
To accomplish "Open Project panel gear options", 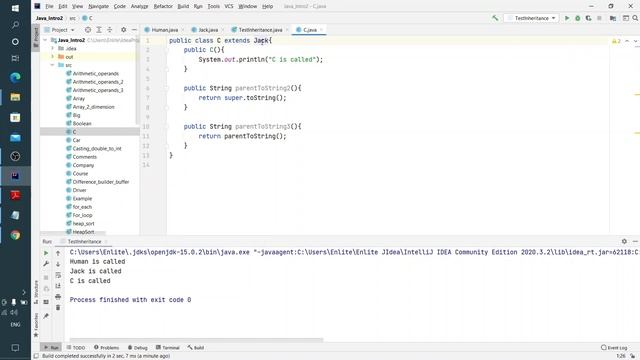I will [123, 30].
